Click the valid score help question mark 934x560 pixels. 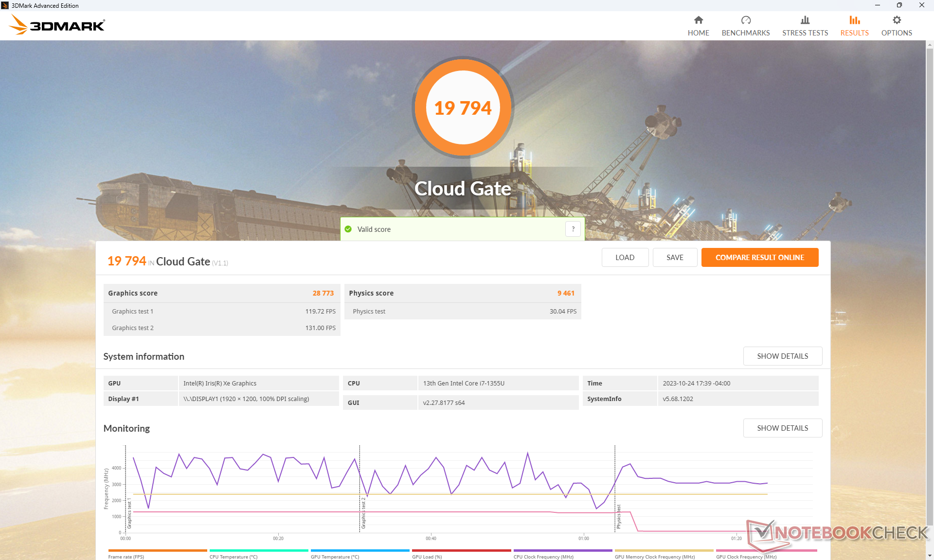(x=573, y=229)
